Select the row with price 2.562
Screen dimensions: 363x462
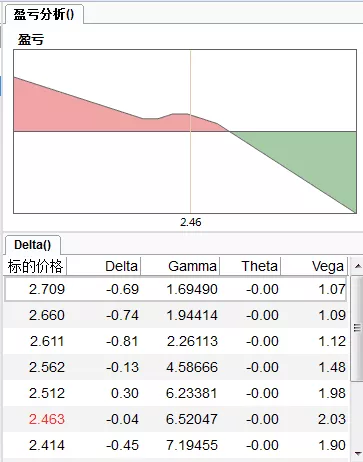point(176,367)
